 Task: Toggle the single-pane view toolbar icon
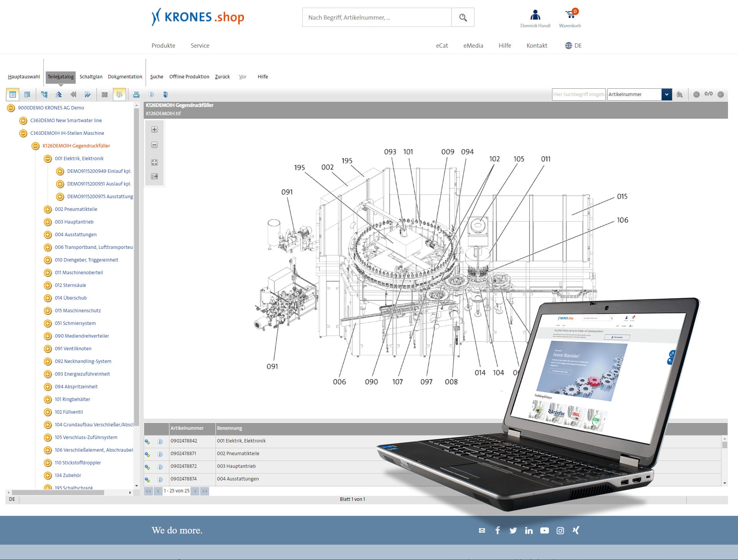click(13, 94)
